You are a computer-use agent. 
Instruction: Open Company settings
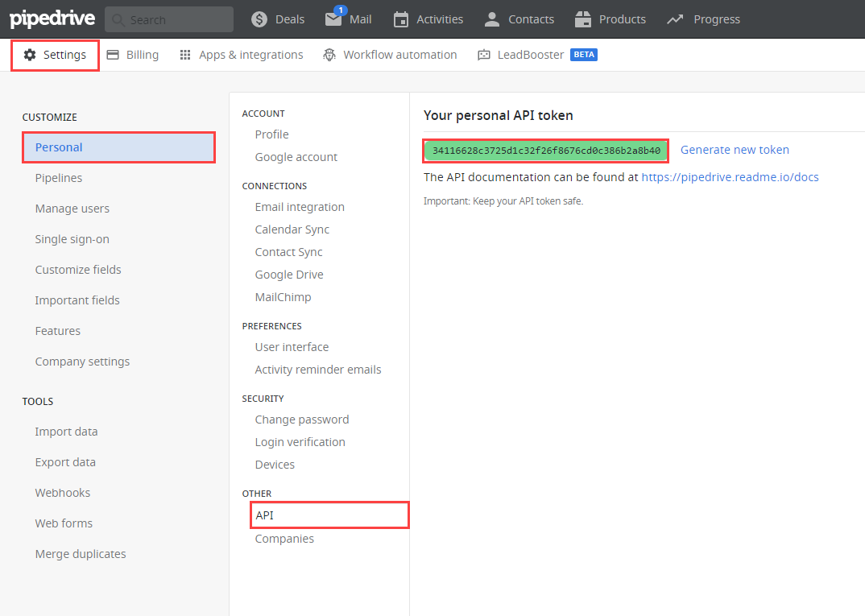click(x=83, y=362)
